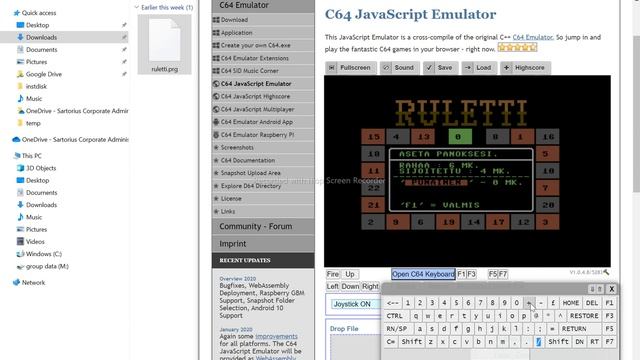Click the wrench settings icon beside version number
The image size is (640, 360).
[606, 272]
